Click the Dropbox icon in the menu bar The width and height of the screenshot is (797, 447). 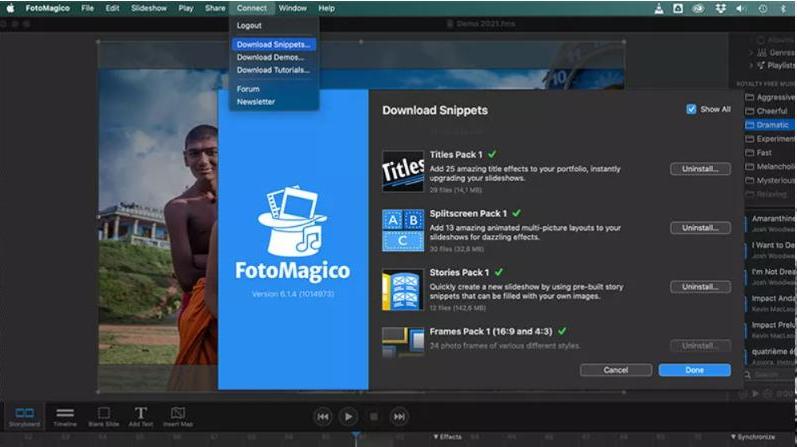720,8
